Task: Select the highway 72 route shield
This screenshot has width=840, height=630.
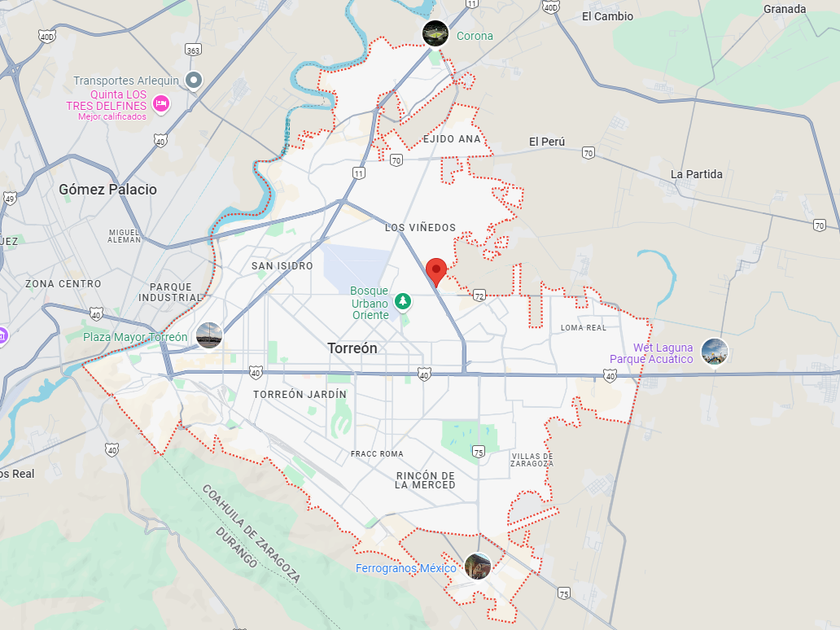Action: point(479,295)
